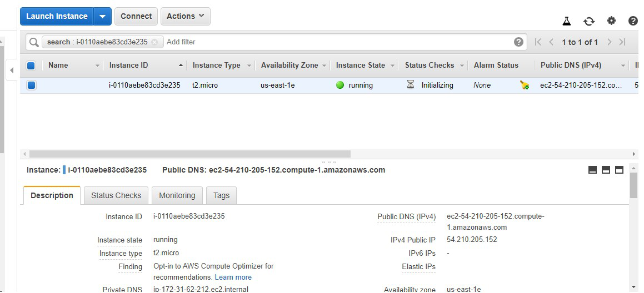
Task: Click the details pane vertical scrollbar thumb
Action: pyautogui.click(x=634, y=185)
